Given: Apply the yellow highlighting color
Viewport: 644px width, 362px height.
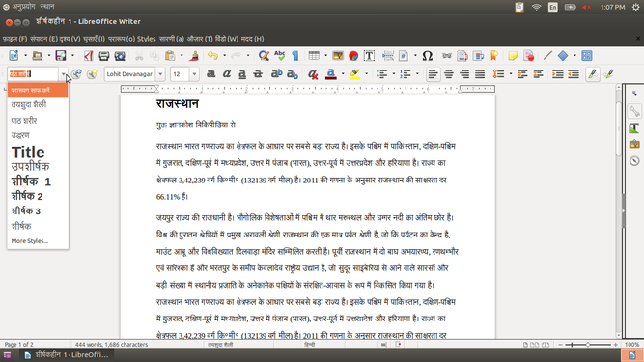Looking at the screenshot, I should tap(355, 74).
